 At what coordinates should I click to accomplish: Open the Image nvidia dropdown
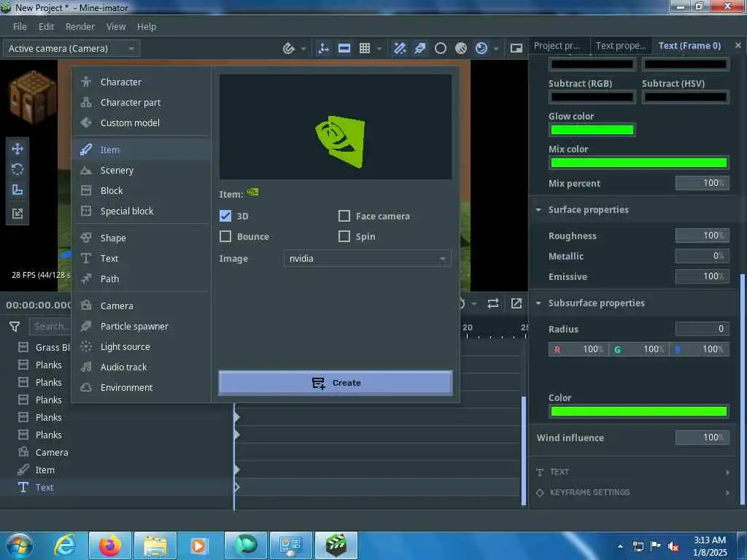pyautogui.click(x=368, y=259)
